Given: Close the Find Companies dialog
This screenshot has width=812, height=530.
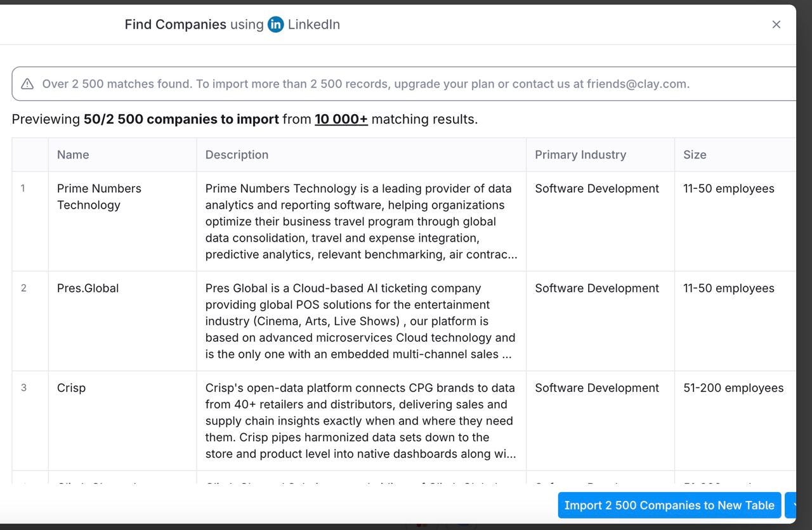Looking at the screenshot, I should (x=776, y=24).
